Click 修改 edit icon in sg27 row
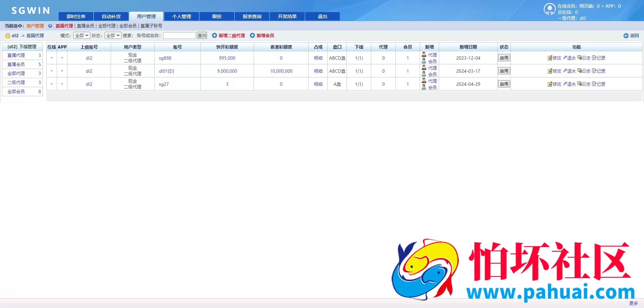The image size is (644, 308). tap(550, 84)
